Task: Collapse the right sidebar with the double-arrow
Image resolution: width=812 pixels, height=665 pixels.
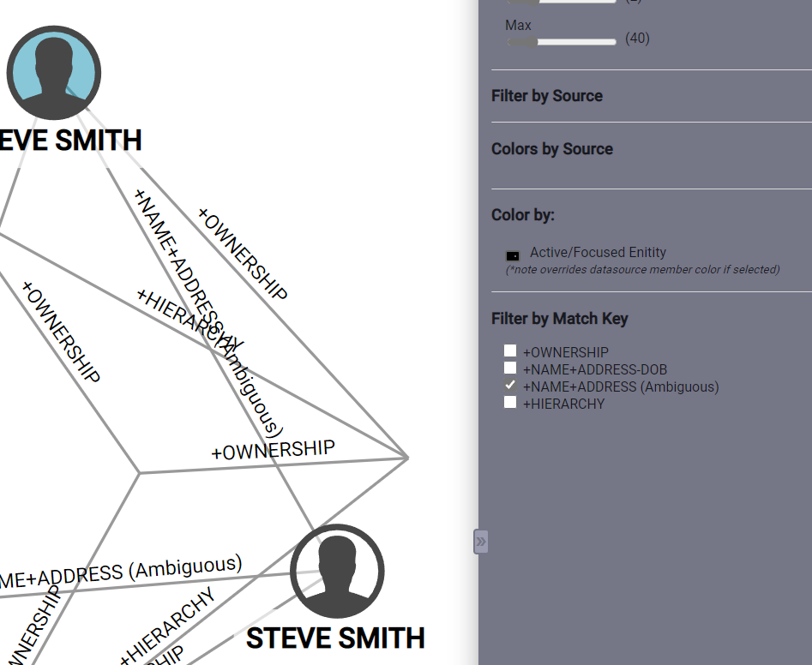Action: tap(480, 542)
